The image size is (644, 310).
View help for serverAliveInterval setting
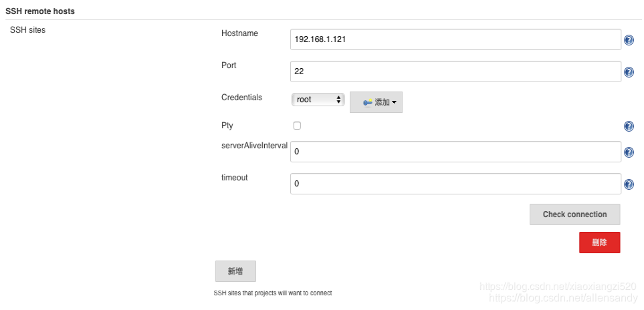(x=629, y=152)
